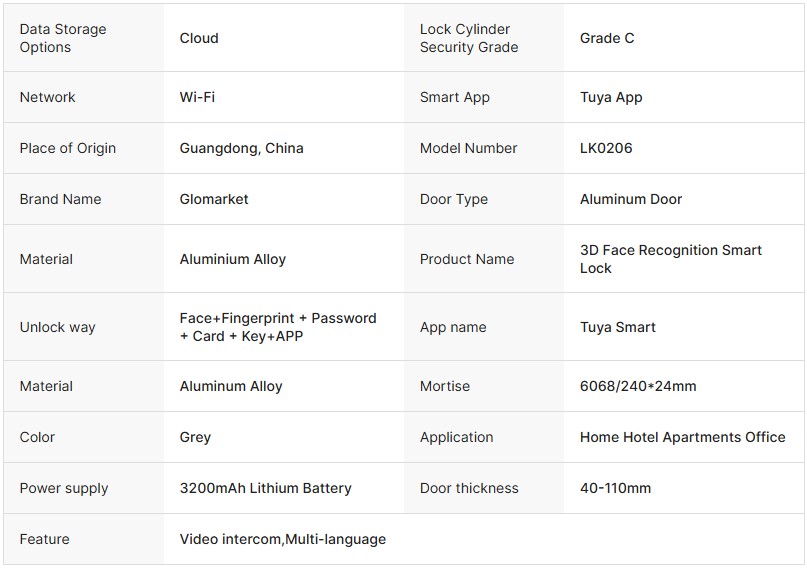Viewport: 807px width, 570px height.
Task: Click the 'Glomarket' brand name value
Action: [x=214, y=199]
